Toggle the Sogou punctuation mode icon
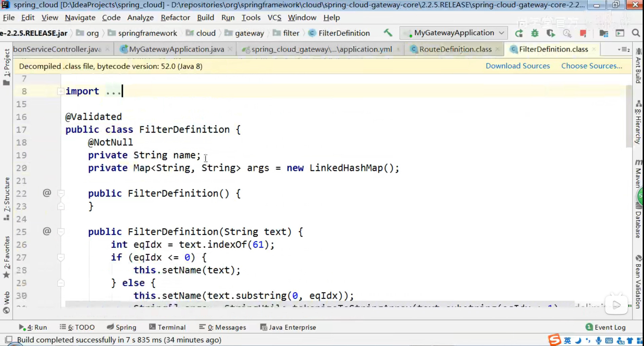 point(588,341)
